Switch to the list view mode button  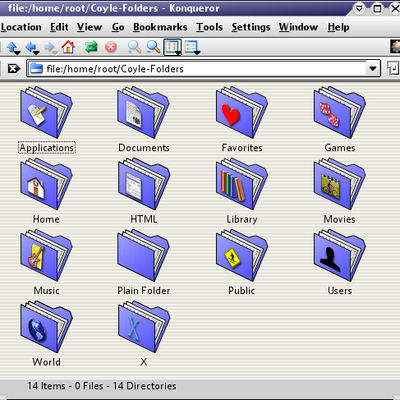(192, 47)
